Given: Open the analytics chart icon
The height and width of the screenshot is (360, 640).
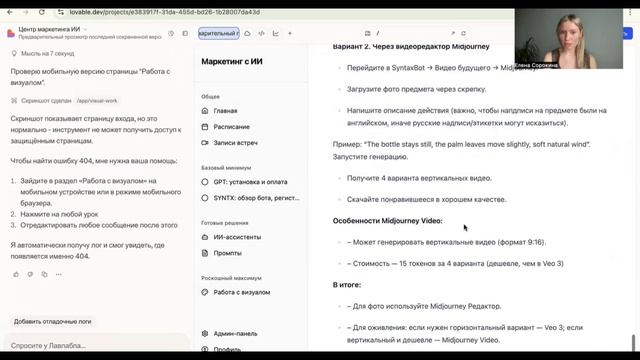Looking at the screenshot, I should 276,33.
